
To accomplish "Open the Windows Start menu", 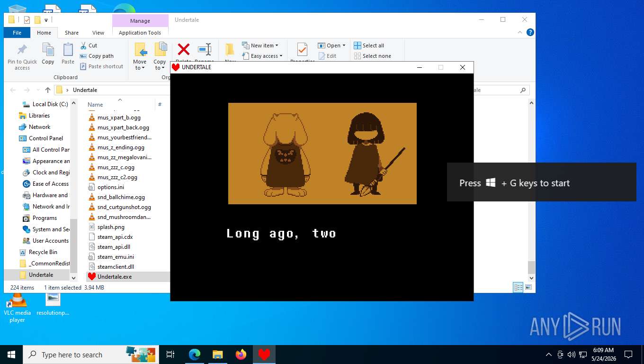I will (x=11, y=355).
